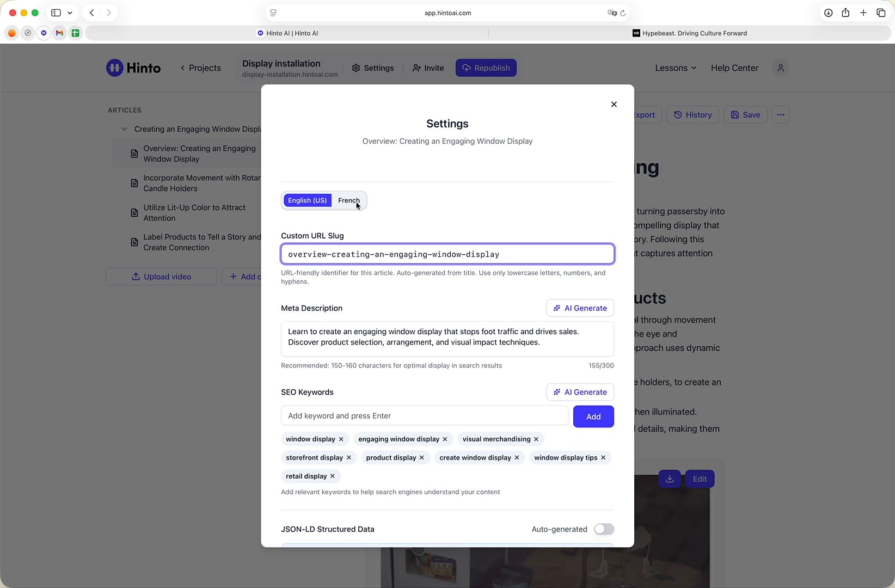Click the Gmail pinned tab icon

pyautogui.click(x=60, y=33)
